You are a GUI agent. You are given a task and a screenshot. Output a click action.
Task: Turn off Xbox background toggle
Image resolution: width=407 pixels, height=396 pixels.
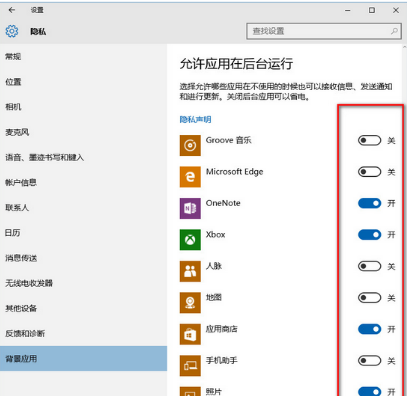point(369,235)
